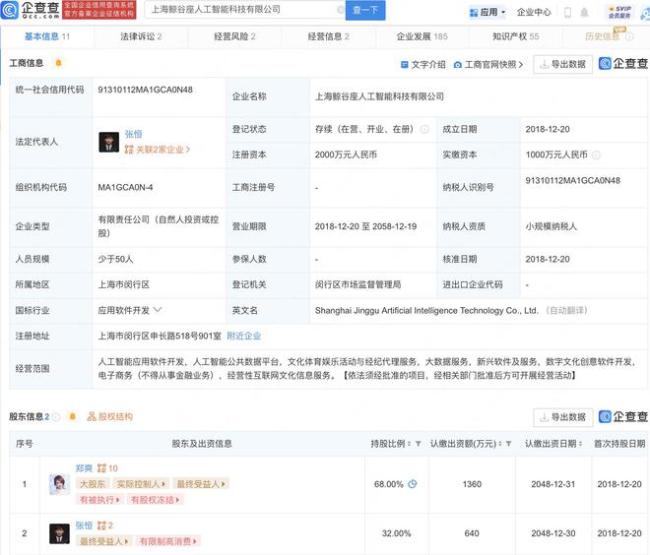Click credit code 91310112MA1GCA0N48 value

145,90
